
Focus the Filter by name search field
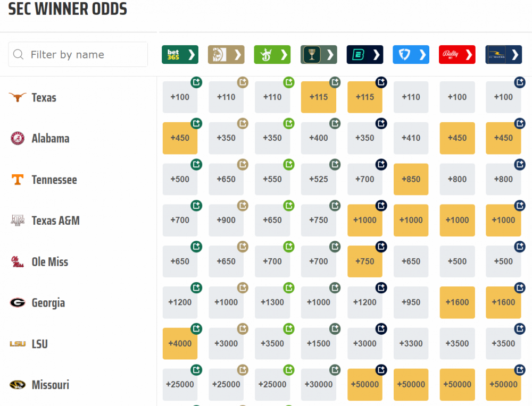pyautogui.click(x=85, y=55)
